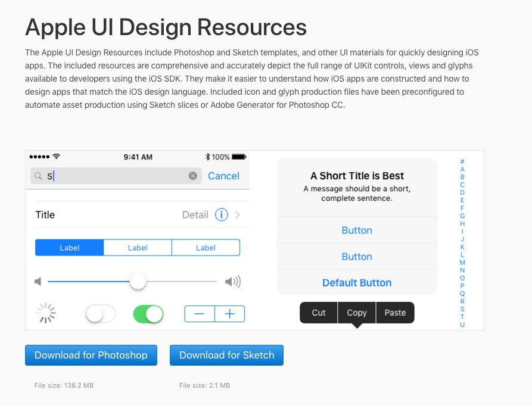Choose Copy from the edit menu
This screenshot has height=405, width=532.
(357, 313)
